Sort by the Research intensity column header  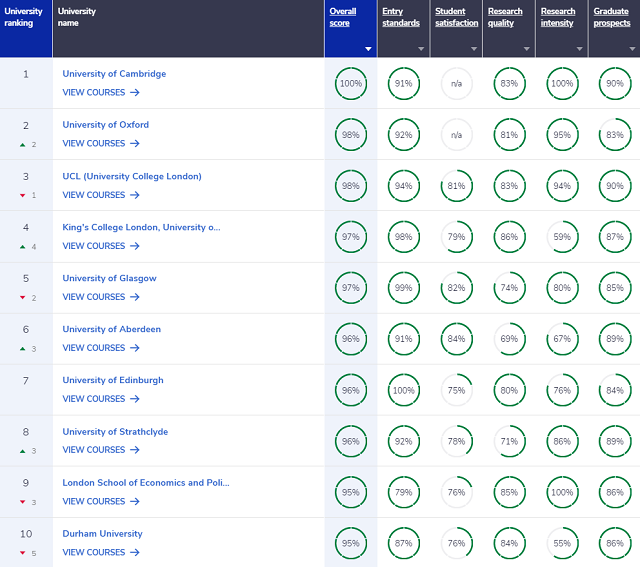[x=558, y=17]
